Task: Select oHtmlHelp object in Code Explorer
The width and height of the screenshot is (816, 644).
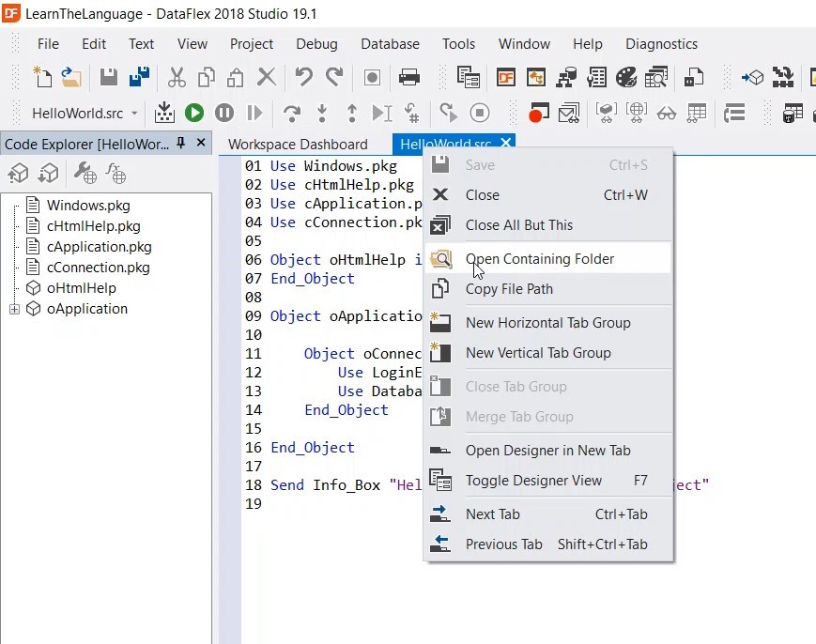Action: pos(81,288)
